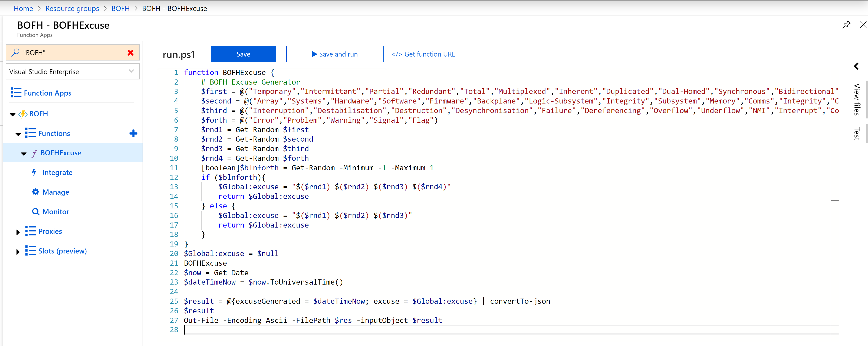Click the Function Apps list icon
Screen dimensions: 868x346
(16, 93)
